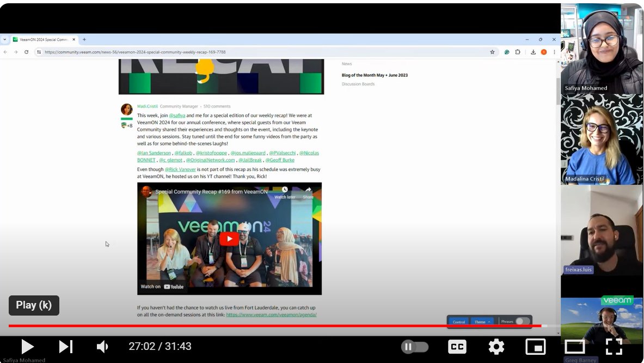Switch to miniplayer mode
The image size is (644, 363).
[536, 347]
